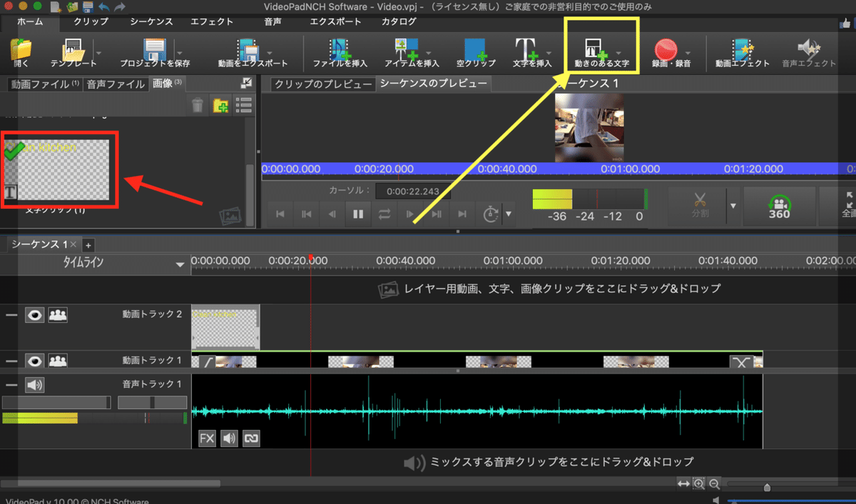The image size is (856, 504).
Task: Click the 全画面 fullscreen button
Action: click(847, 205)
